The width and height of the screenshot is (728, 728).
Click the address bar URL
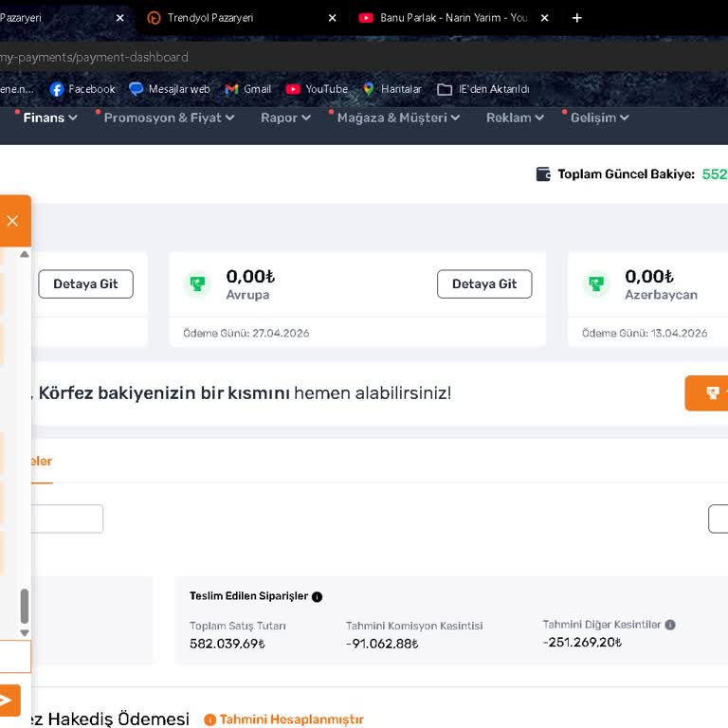(x=94, y=57)
